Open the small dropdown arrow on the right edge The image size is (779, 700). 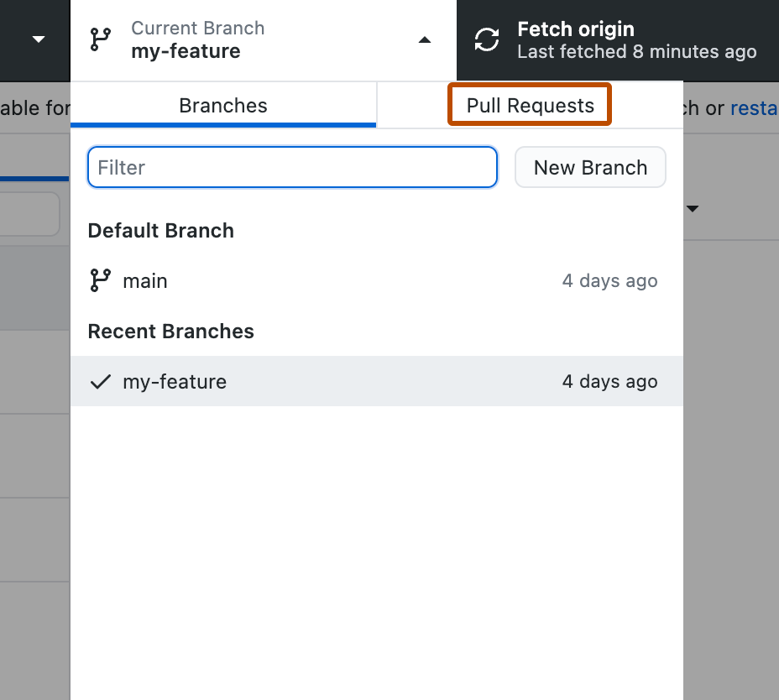[x=693, y=208]
